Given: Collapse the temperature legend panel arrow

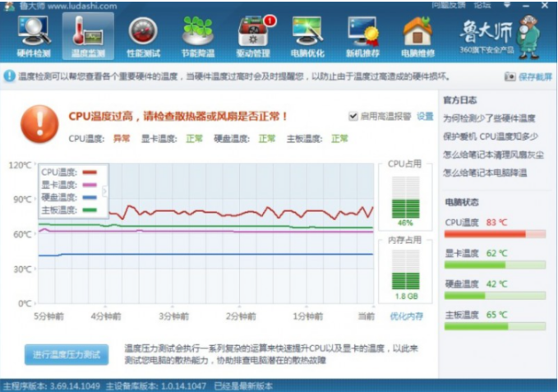Looking at the screenshot, I should click(x=104, y=191).
